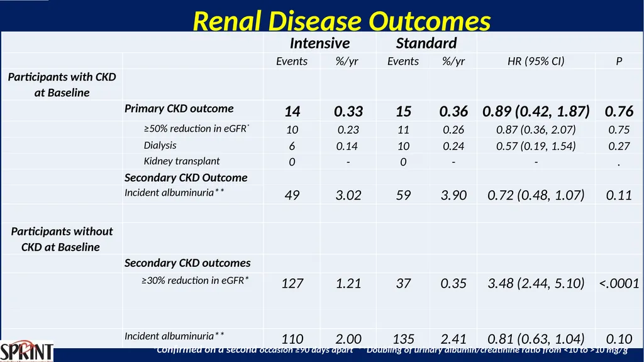Click the intensive events value '49'
This screenshot has width=644, height=362.
click(292, 195)
